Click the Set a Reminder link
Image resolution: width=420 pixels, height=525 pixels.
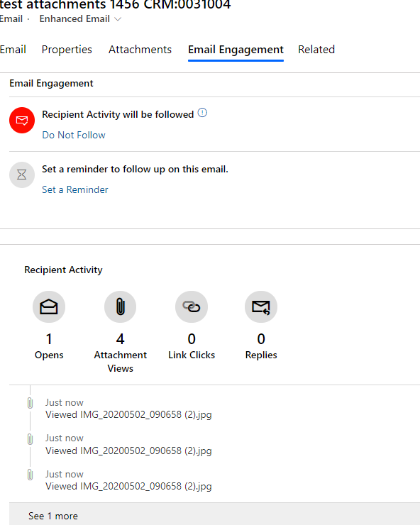pos(75,189)
